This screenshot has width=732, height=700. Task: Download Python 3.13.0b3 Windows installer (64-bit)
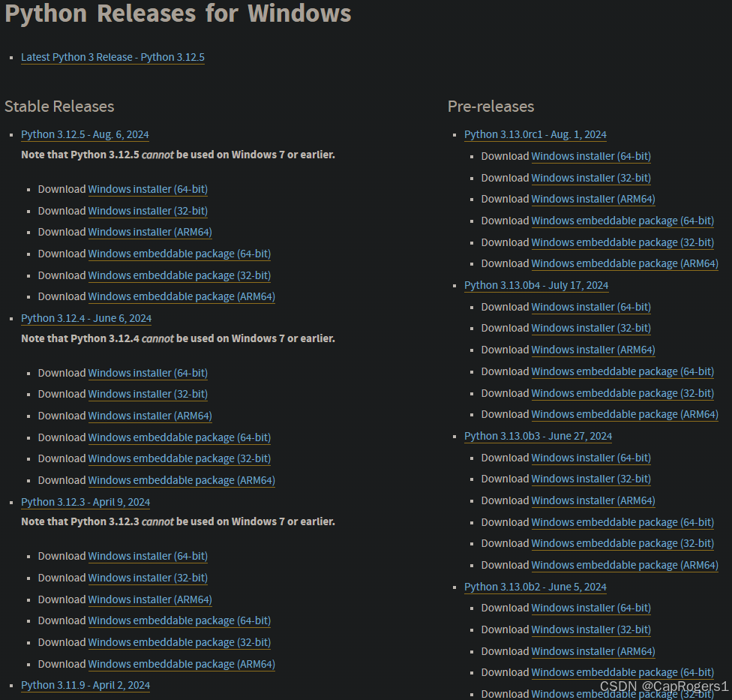pos(591,458)
